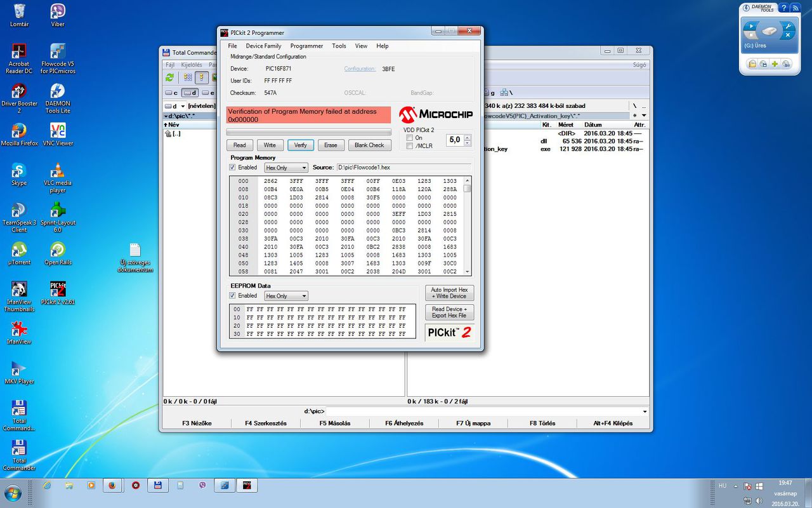Open the Help menu in PICkit 2

[382, 46]
